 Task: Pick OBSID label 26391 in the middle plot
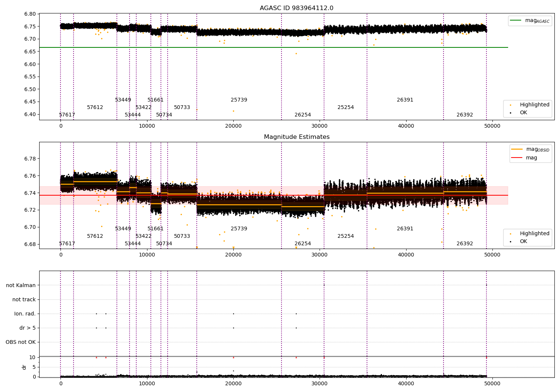coord(405,229)
